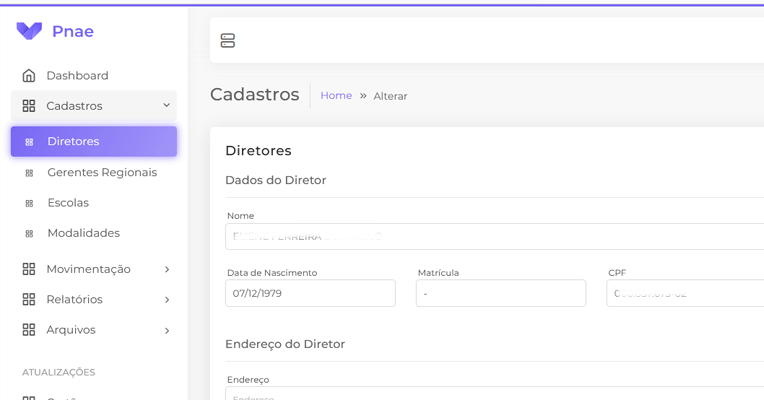
Task: Focus the Matrícula input field
Action: tap(500, 293)
